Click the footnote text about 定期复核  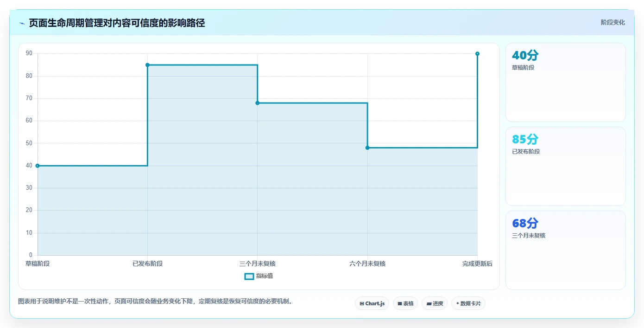click(x=155, y=301)
